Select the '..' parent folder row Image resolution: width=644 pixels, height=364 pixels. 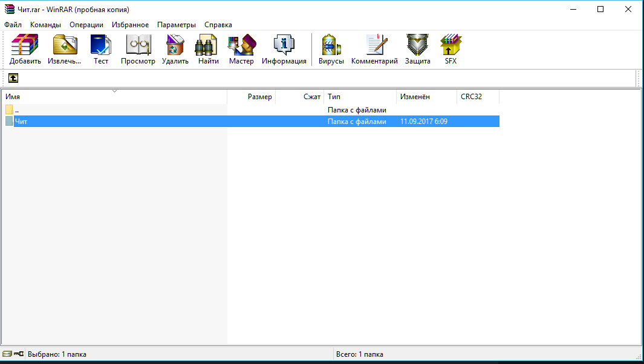[253, 109]
